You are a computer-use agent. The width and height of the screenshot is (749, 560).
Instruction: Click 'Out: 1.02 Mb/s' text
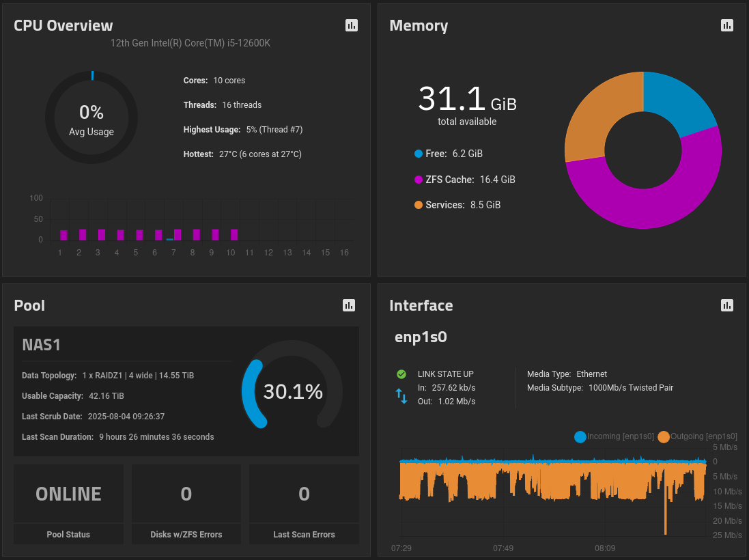[x=447, y=402]
